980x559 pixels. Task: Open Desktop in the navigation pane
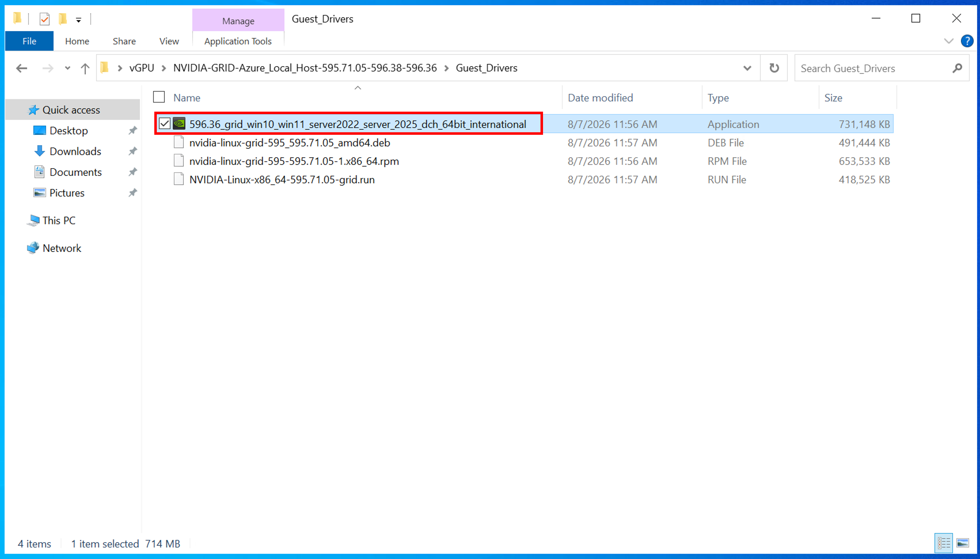69,131
